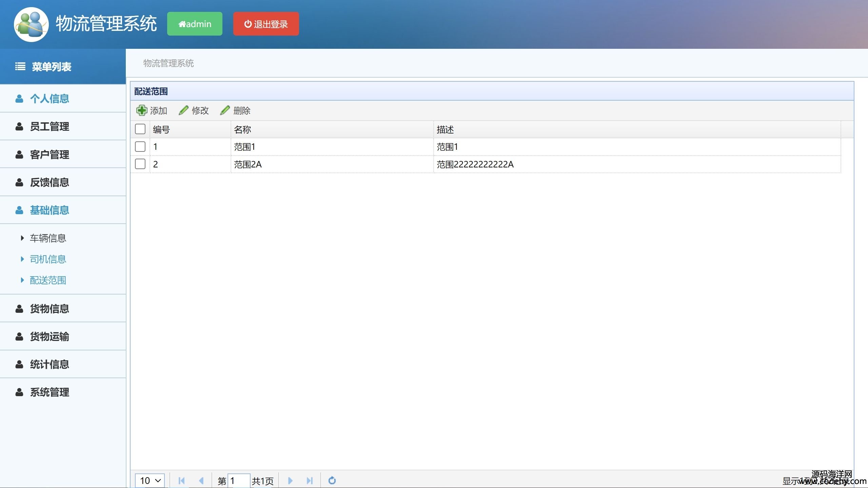Go to previous page arrow icon
The width and height of the screenshot is (868, 488).
(x=201, y=481)
